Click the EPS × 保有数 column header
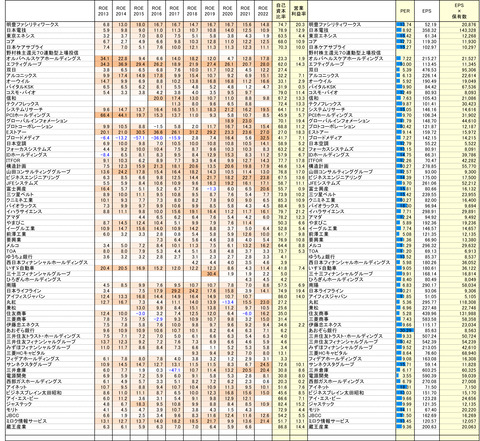This screenshot has height=441, width=480. tap(459, 11)
